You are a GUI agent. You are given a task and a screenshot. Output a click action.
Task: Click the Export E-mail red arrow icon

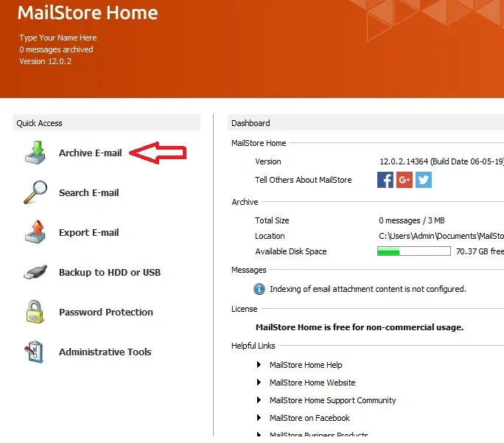coord(35,232)
